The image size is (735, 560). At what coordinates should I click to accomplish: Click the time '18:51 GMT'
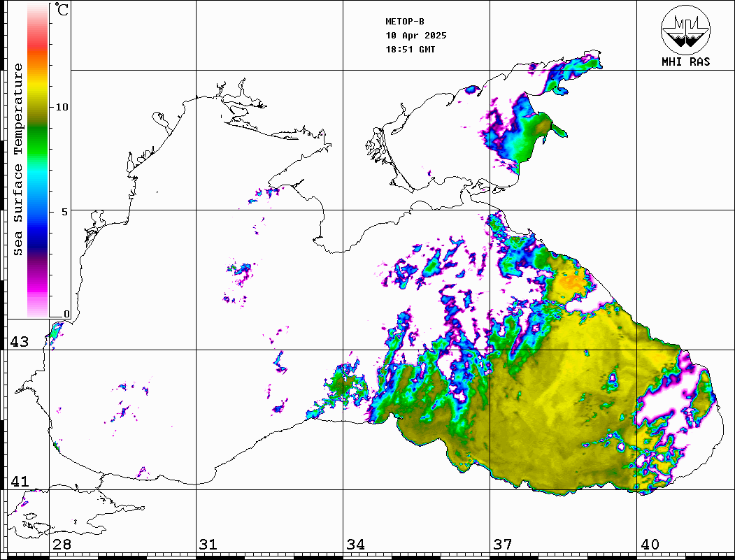point(410,49)
